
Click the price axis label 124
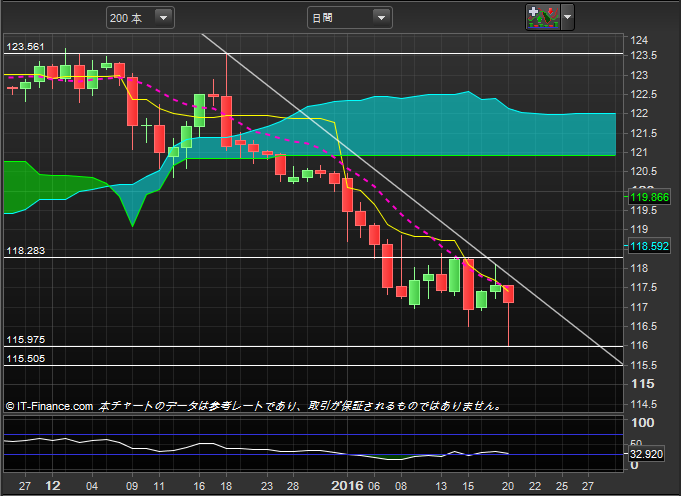point(639,40)
